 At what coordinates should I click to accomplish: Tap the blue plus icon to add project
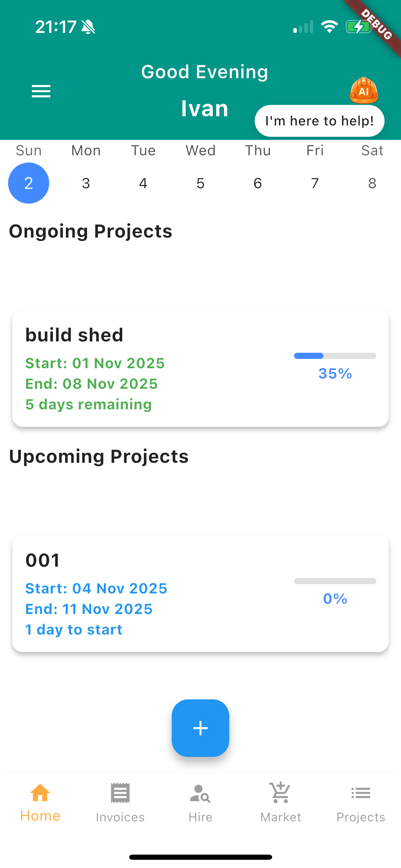[200, 727]
